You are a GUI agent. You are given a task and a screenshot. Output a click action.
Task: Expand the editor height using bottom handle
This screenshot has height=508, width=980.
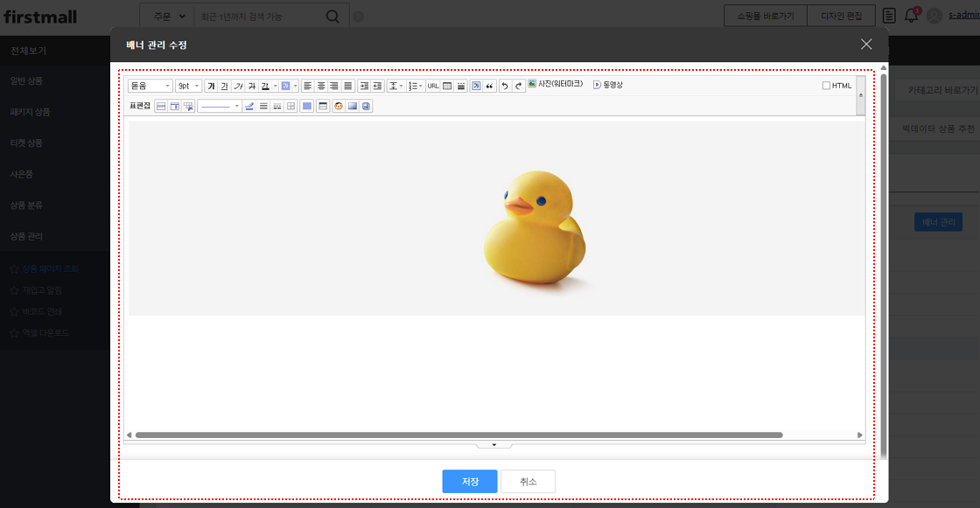pyautogui.click(x=493, y=445)
